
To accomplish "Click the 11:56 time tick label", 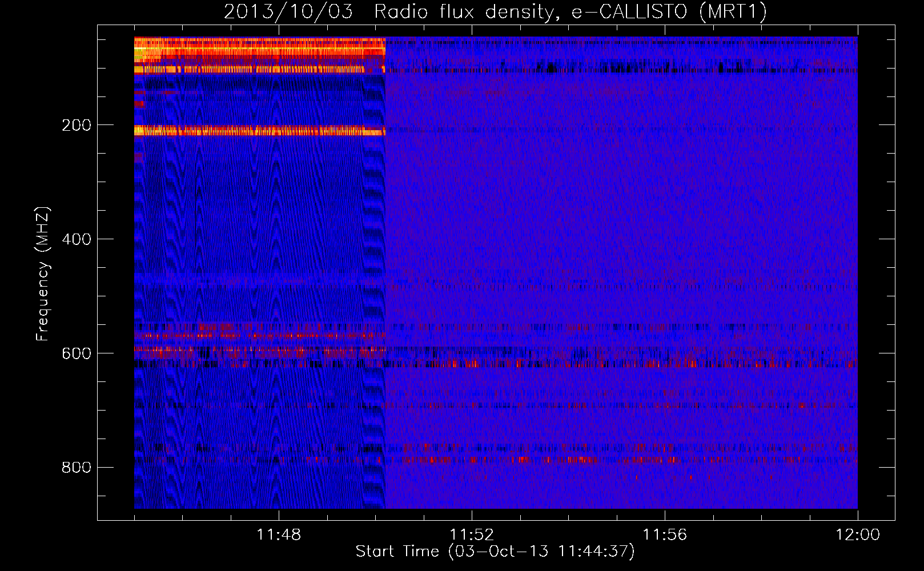I will click(665, 535).
